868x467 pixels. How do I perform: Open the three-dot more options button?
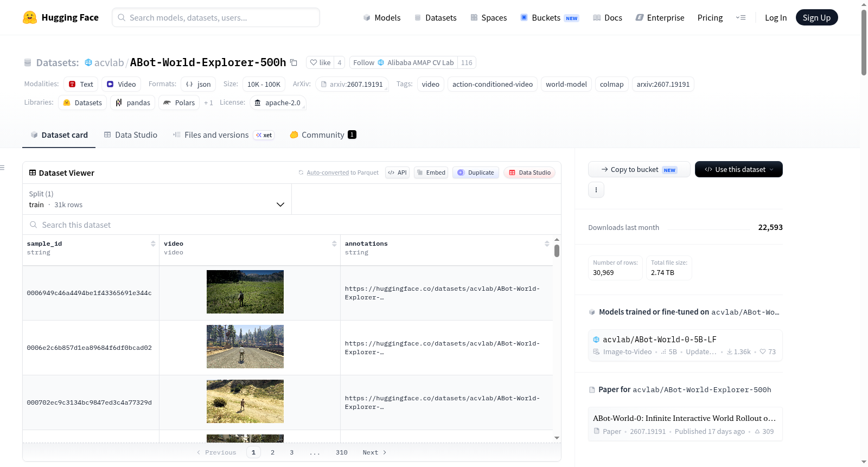tap(596, 190)
